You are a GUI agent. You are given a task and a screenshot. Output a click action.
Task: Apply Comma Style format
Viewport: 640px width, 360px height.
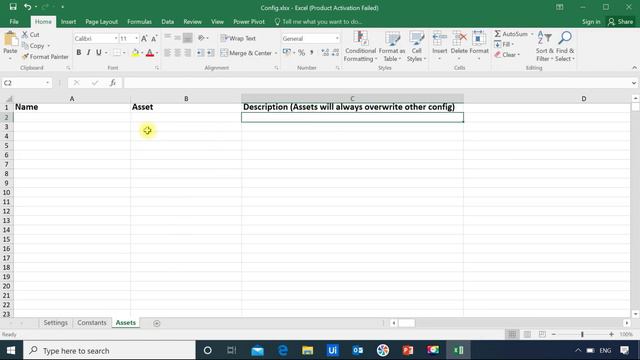(x=311, y=52)
